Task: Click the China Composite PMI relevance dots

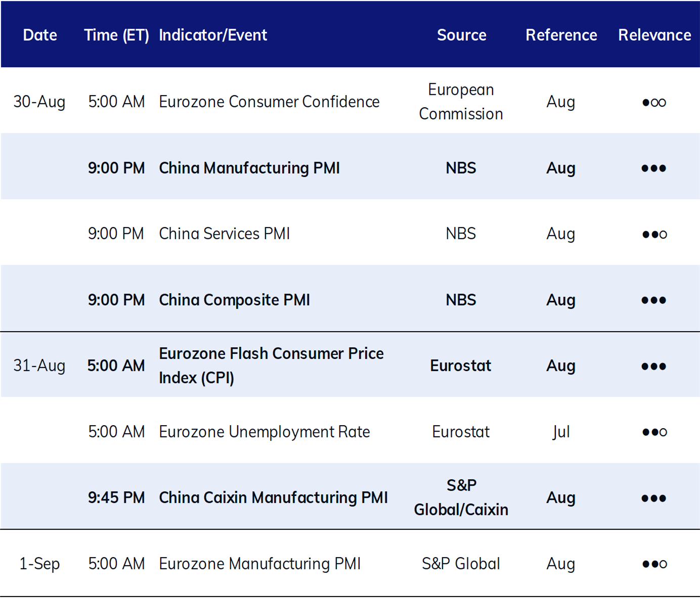Action: pos(653,300)
